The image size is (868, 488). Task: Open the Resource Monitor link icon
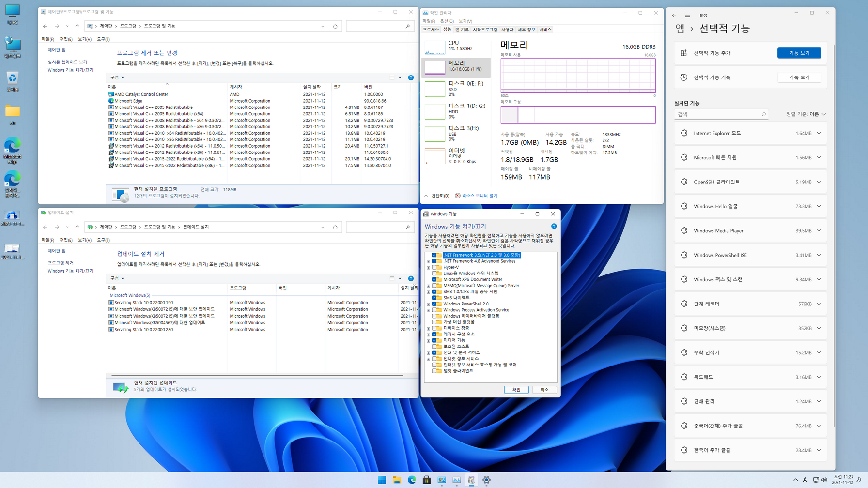pos(458,196)
